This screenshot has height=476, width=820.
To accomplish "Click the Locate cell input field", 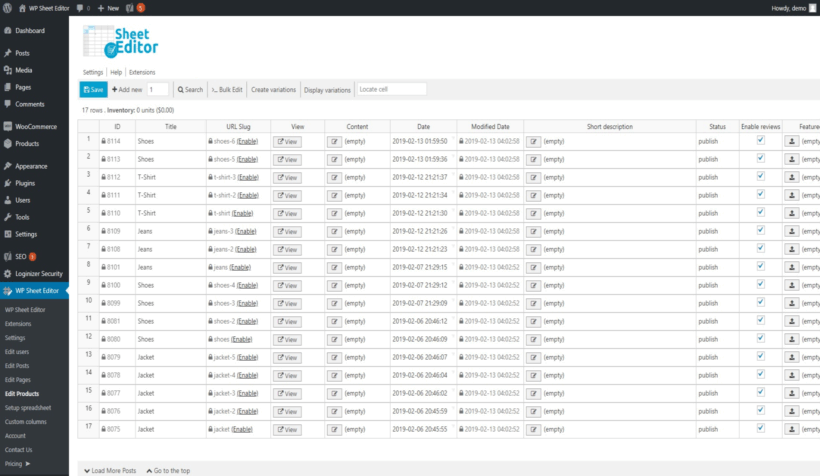I will pyautogui.click(x=391, y=90).
